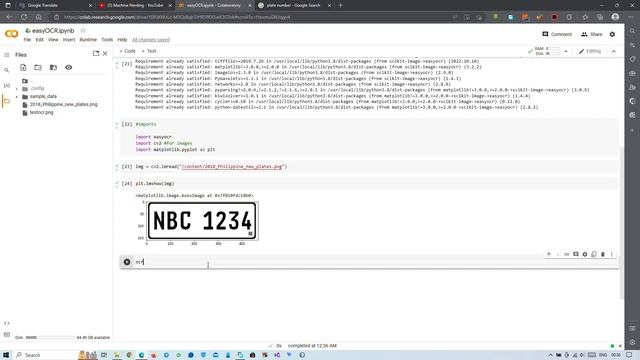This screenshot has height=360, width=640.
Task: Switch to plate number Google Search tab
Action: click(294, 5)
